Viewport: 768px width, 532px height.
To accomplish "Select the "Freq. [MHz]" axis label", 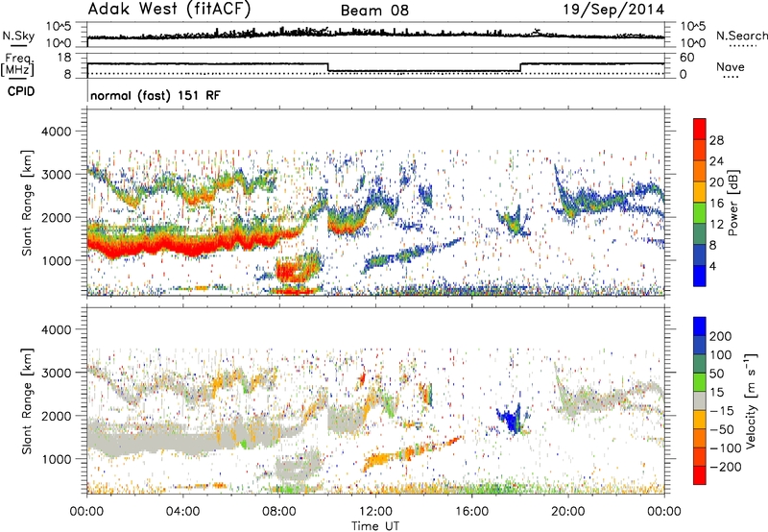I will pyautogui.click(x=19, y=65).
